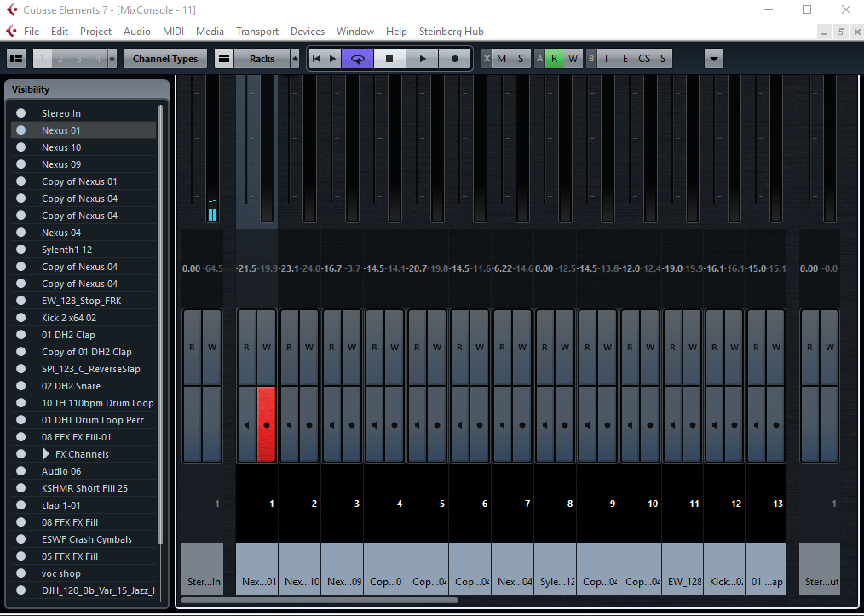Go to previous marker in transport
This screenshot has width=864, height=616.
316,59
